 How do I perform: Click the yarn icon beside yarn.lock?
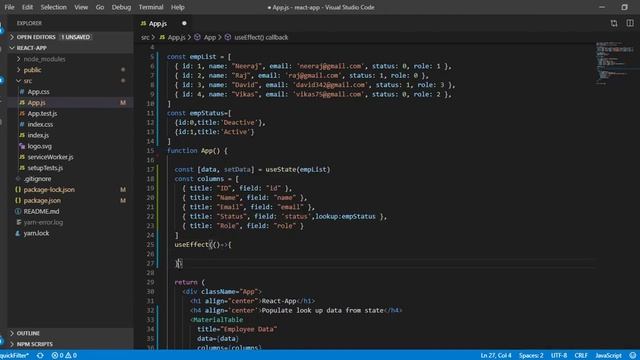pyautogui.click(x=18, y=233)
